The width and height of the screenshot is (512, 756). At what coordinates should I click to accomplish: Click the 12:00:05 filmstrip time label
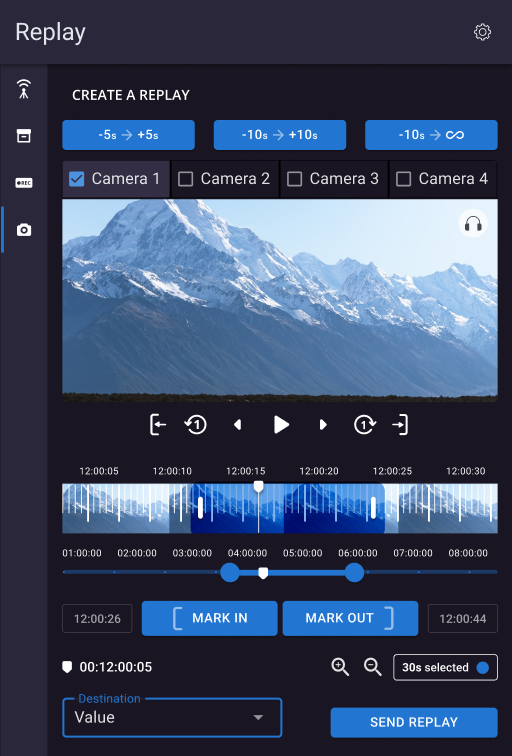[99, 471]
